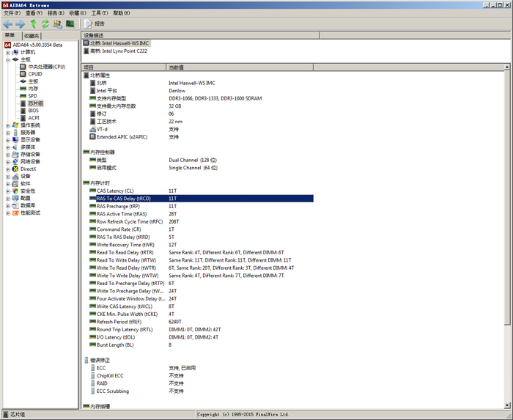Click the ECC Scrubbing row icon
The width and height of the screenshot is (513, 420).
coord(92,391)
